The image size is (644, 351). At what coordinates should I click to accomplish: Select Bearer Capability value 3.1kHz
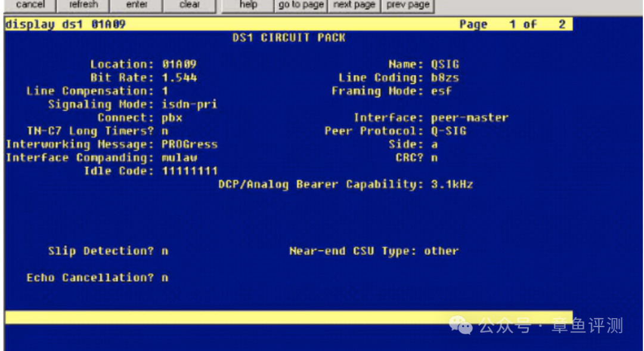(452, 184)
